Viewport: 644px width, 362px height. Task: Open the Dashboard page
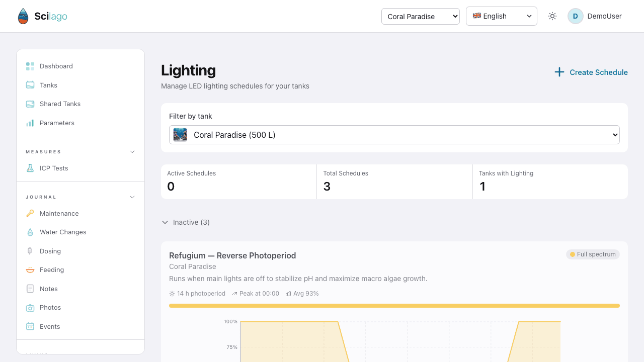[x=80, y=66]
